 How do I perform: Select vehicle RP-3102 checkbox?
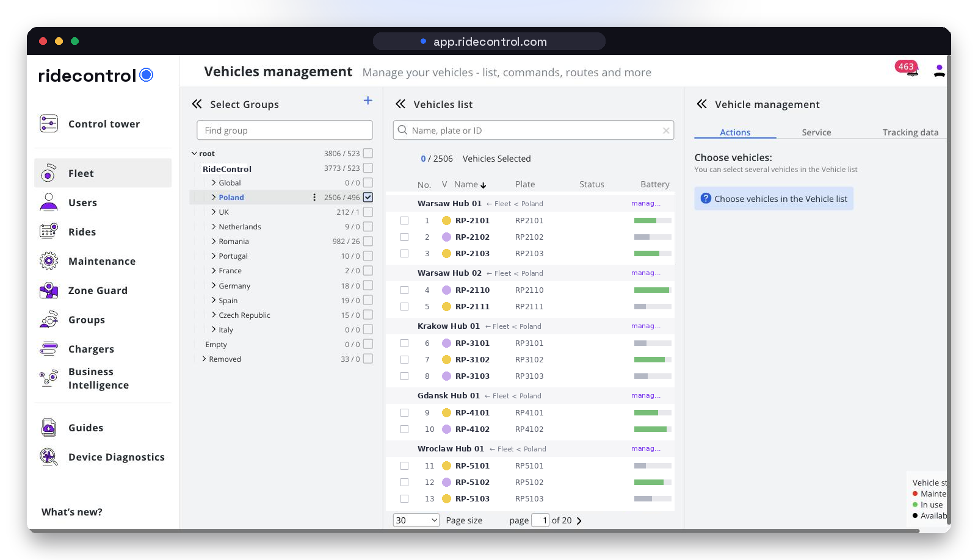point(404,359)
